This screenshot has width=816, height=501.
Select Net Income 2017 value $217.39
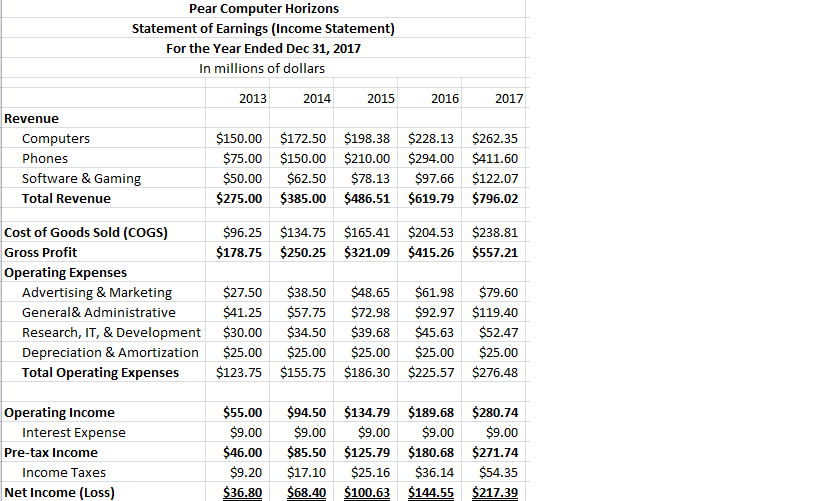[495, 493]
